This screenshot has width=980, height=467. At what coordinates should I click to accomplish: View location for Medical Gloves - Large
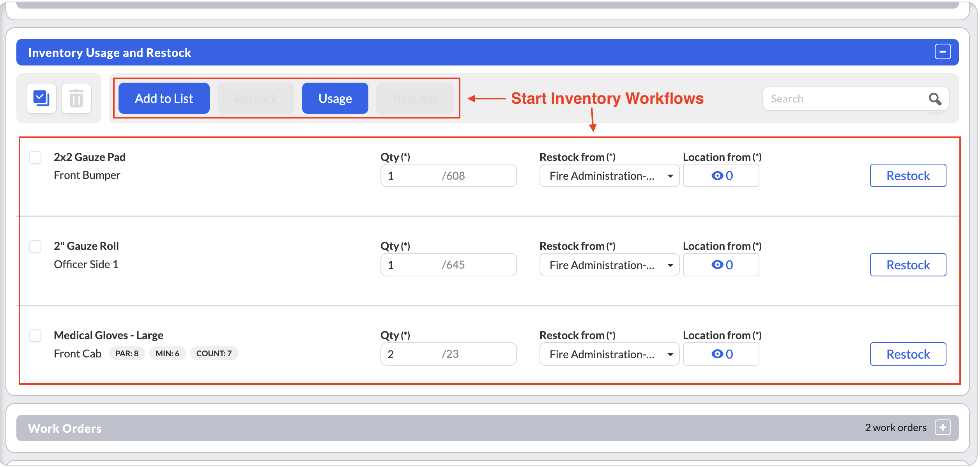[721, 354]
